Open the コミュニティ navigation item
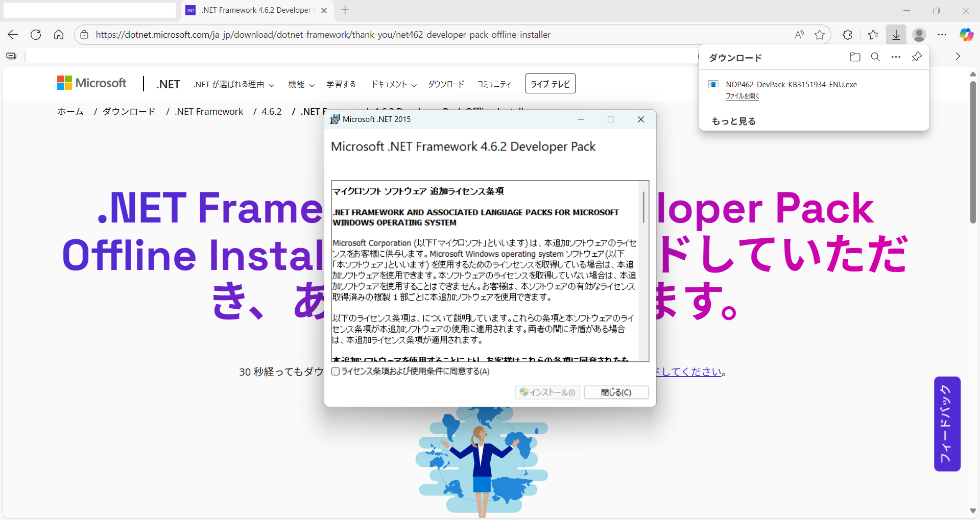This screenshot has height=520, width=980. point(494,84)
